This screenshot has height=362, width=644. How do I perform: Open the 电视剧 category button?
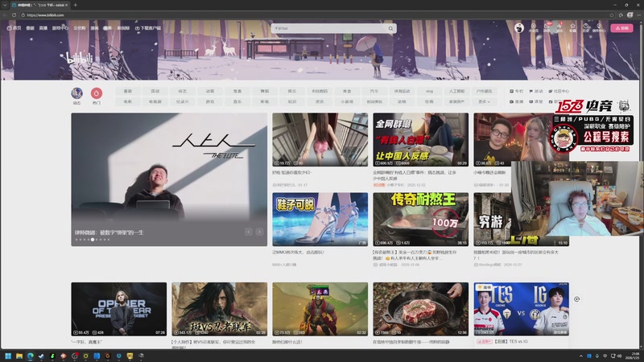click(155, 101)
